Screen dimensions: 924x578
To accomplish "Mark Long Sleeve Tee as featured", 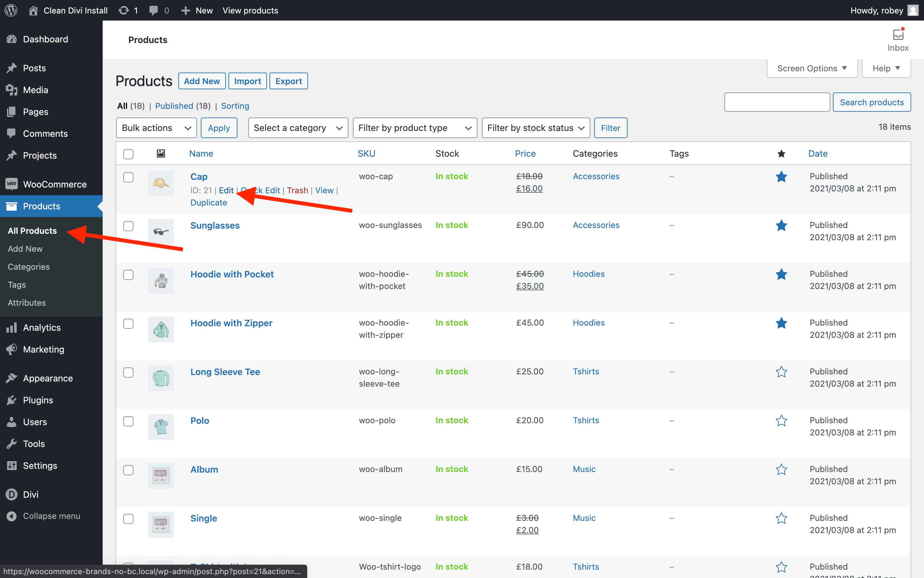I will [781, 372].
